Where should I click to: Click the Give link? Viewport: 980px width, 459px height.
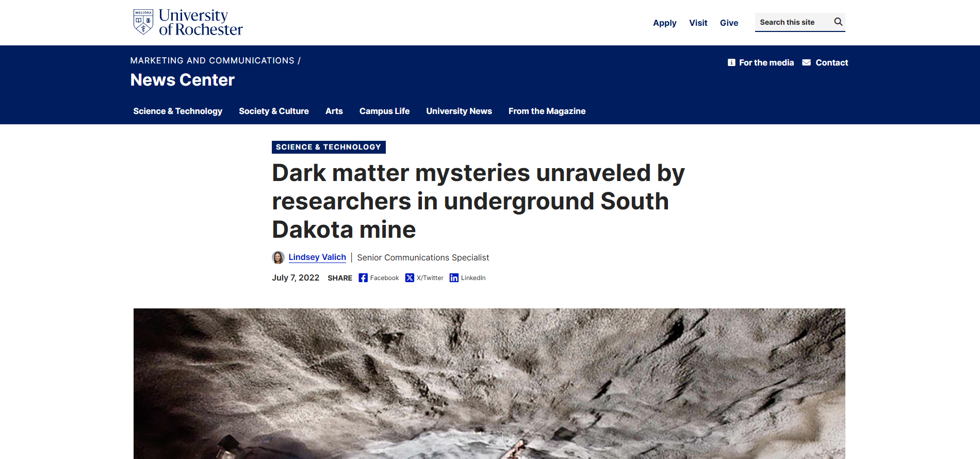click(x=729, y=23)
